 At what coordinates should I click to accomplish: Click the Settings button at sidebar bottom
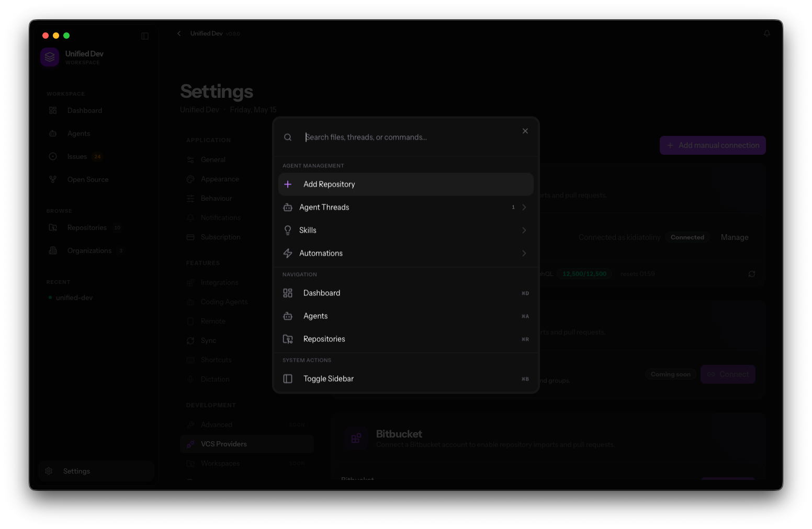(x=96, y=471)
